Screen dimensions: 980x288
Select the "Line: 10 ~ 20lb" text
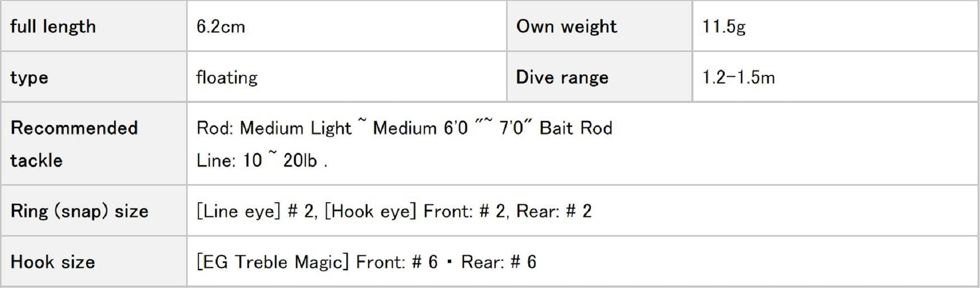point(257,161)
